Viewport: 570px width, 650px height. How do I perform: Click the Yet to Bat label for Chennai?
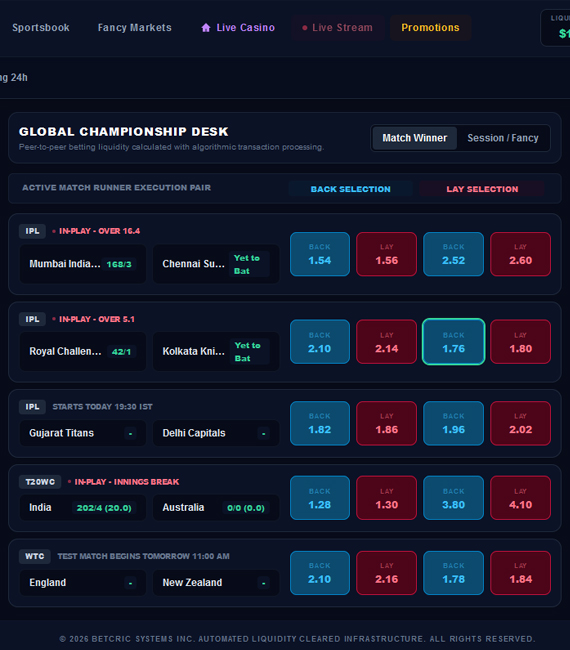[250, 264]
